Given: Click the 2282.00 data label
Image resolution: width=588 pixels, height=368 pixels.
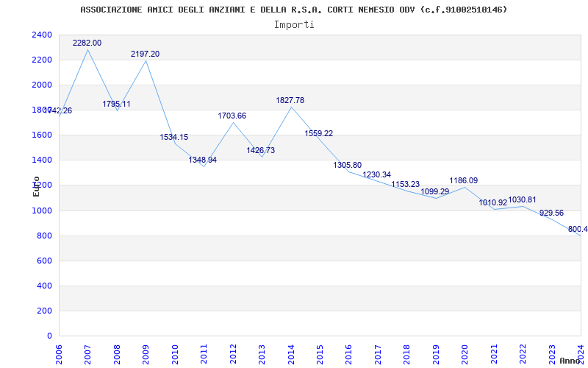Looking at the screenshot, I should (87, 43).
